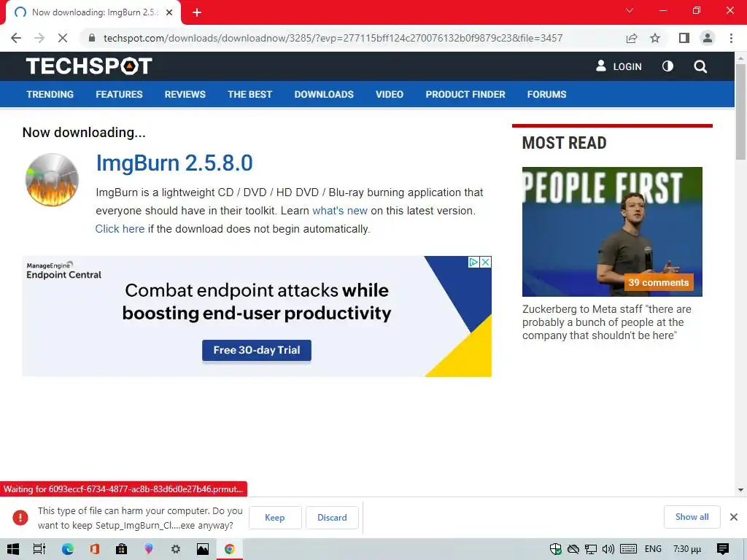Open the REVIEWS section
This screenshot has width=747, height=560.
(x=185, y=94)
